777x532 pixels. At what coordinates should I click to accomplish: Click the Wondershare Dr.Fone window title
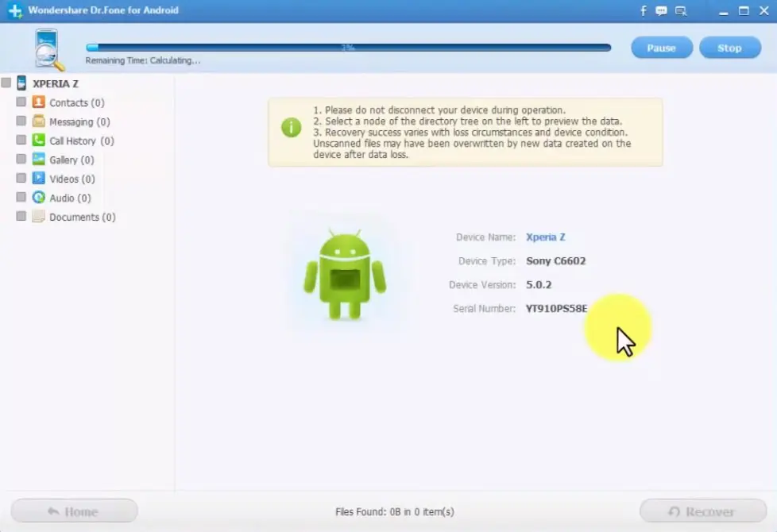click(x=103, y=10)
